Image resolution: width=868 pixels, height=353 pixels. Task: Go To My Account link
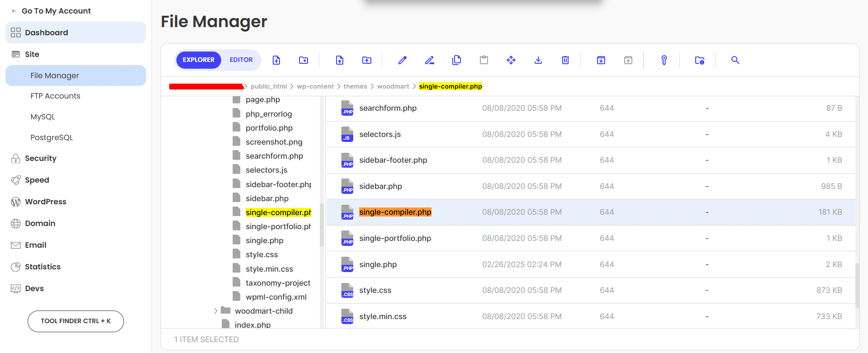[56, 11]
